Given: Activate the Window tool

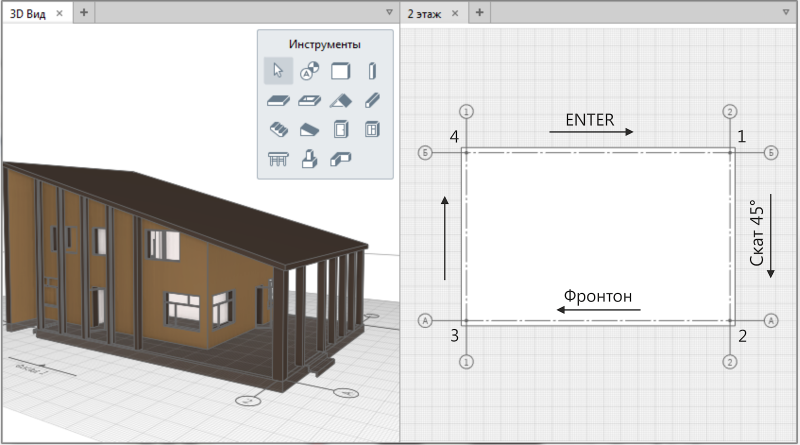Looking at the screenshot, I should coord(372,130).
